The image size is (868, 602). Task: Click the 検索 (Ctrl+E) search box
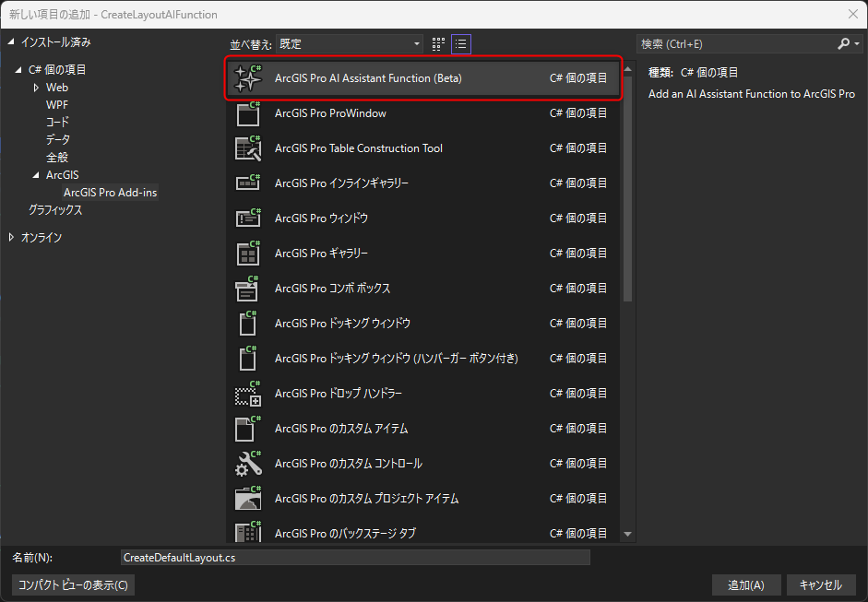736,43
